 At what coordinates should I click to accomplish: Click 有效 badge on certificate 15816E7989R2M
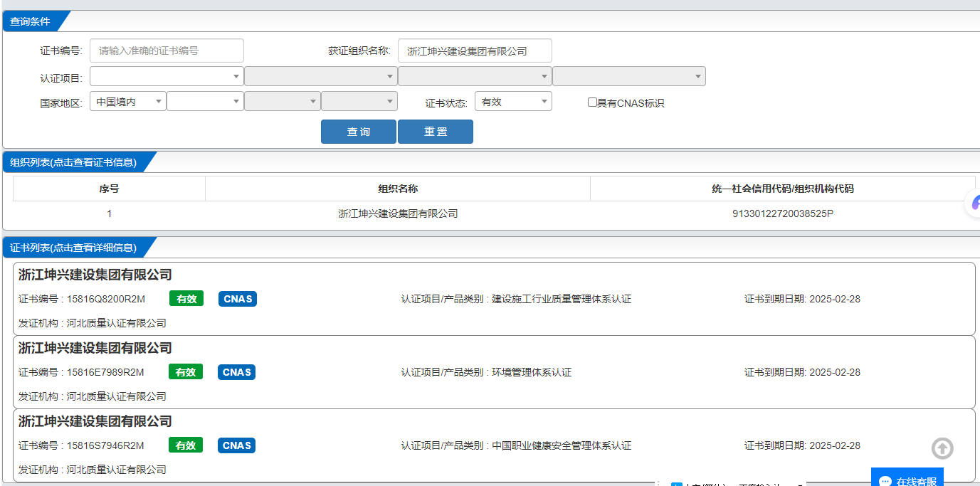pyautogui.click(x=186, y=372)
